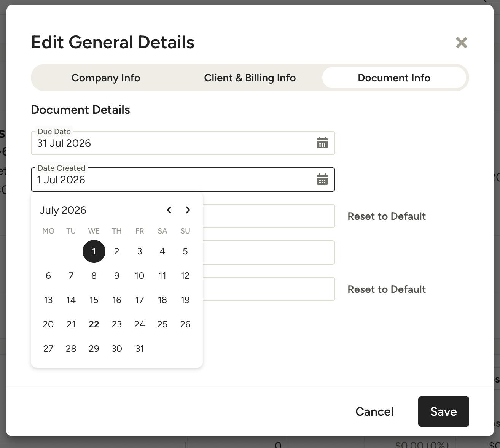Select July 19 in the calendar
500x448 pixels.
pyautogui.click(x=185, y=300)
